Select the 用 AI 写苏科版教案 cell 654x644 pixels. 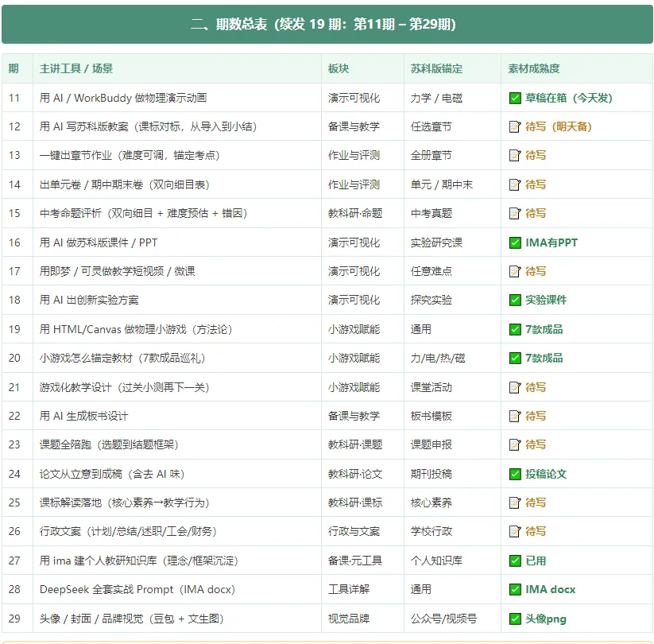177,127
